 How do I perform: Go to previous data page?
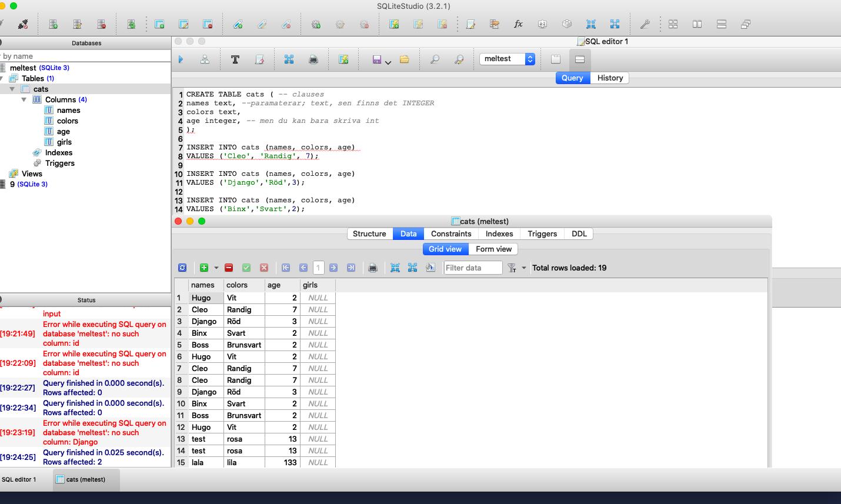(303, 268)
